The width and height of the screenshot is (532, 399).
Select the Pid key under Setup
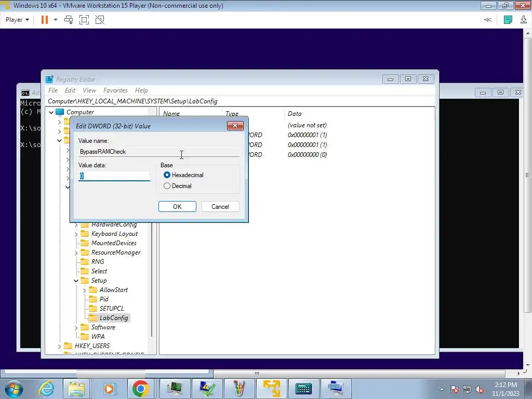click(x=104, y=299)
